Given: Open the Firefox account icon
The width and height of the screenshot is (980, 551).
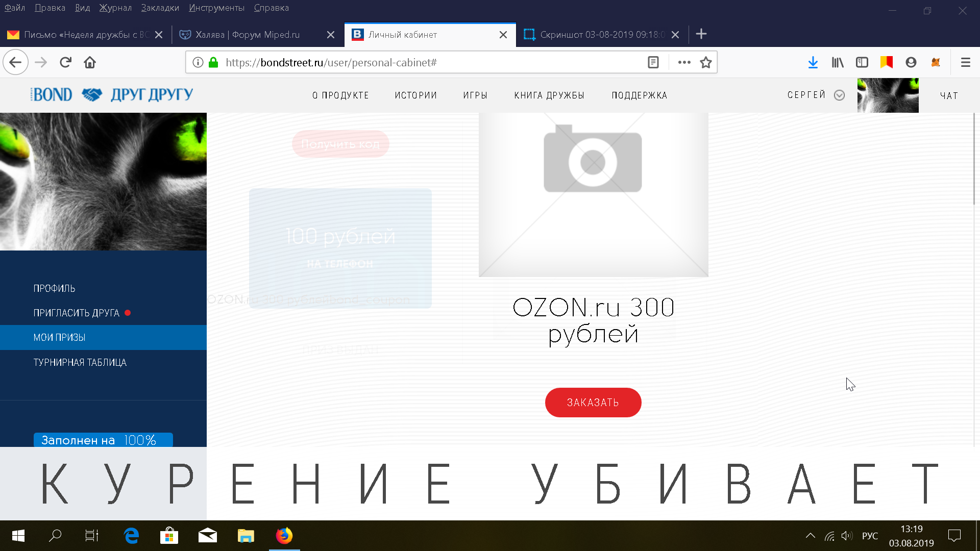Looking at the screenshot, I should point(911,62).
